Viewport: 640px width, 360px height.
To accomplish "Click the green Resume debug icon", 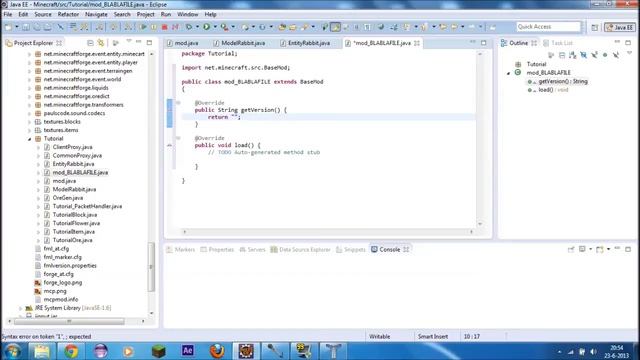I will tap(143, 27).
